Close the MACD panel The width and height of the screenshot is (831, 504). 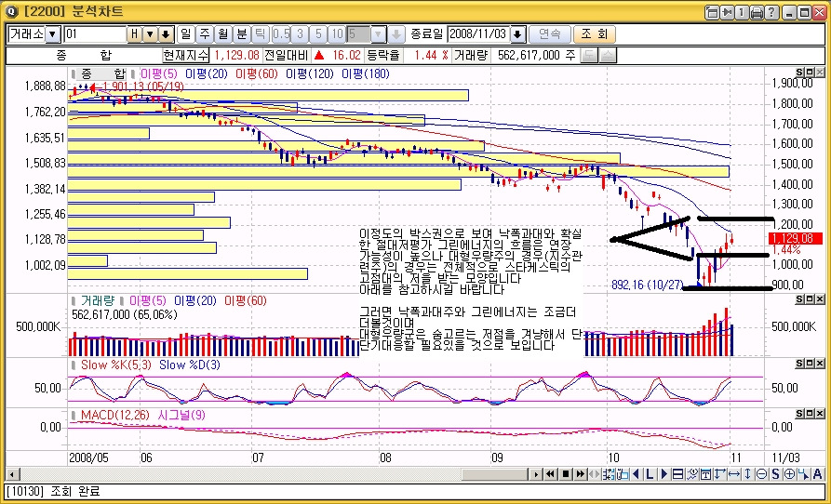[x=820, y=414]
